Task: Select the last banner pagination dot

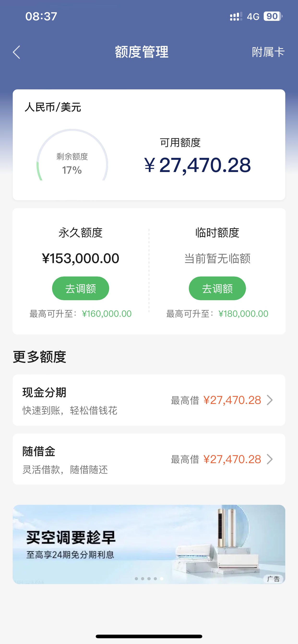Action: point(162,579)
